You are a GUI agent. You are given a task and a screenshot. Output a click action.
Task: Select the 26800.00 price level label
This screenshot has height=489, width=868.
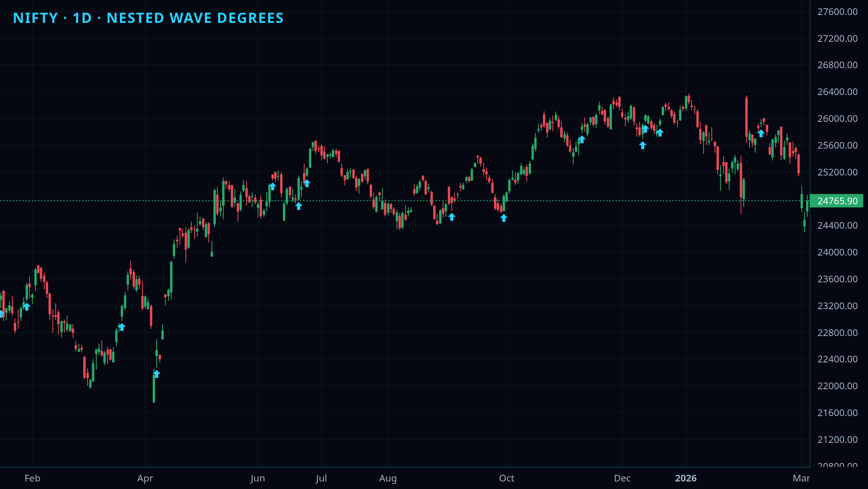[837, 65]
